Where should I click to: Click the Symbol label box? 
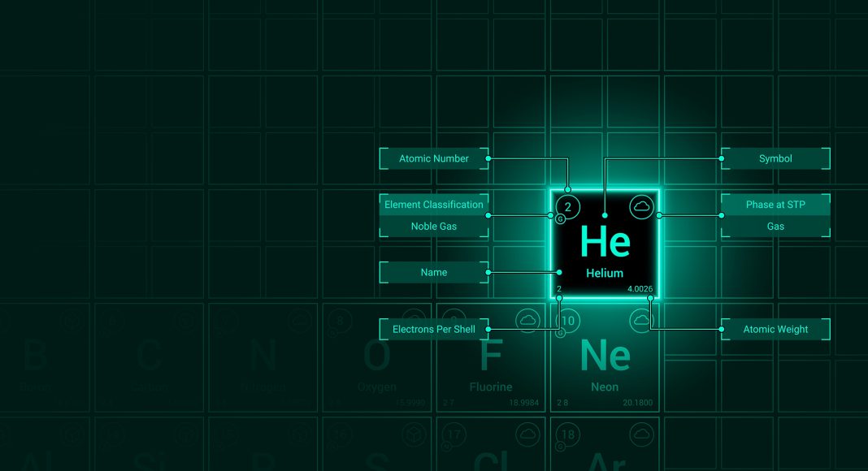click(775, 158)
